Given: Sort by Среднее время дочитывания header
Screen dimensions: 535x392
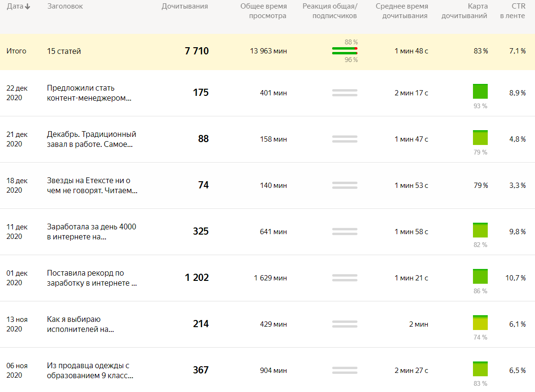Looking at the screenshot, I should [401, 11].
